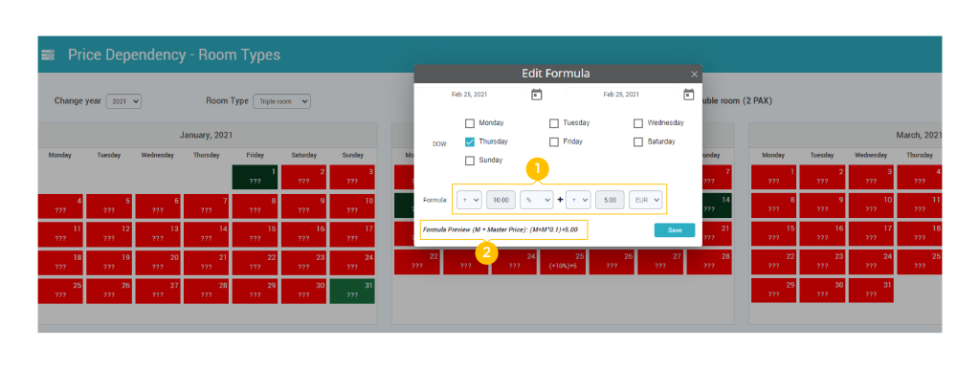The width and height of the screenshot is (980, 369).
Task: Click the 10.00 formula value field
Action: [501, 200]
